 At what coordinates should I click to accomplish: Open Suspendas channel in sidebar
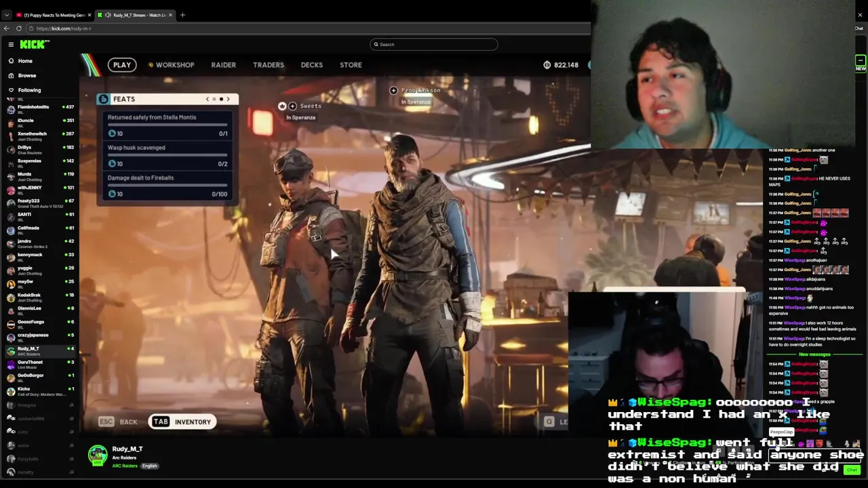click(x=40, y=163)
